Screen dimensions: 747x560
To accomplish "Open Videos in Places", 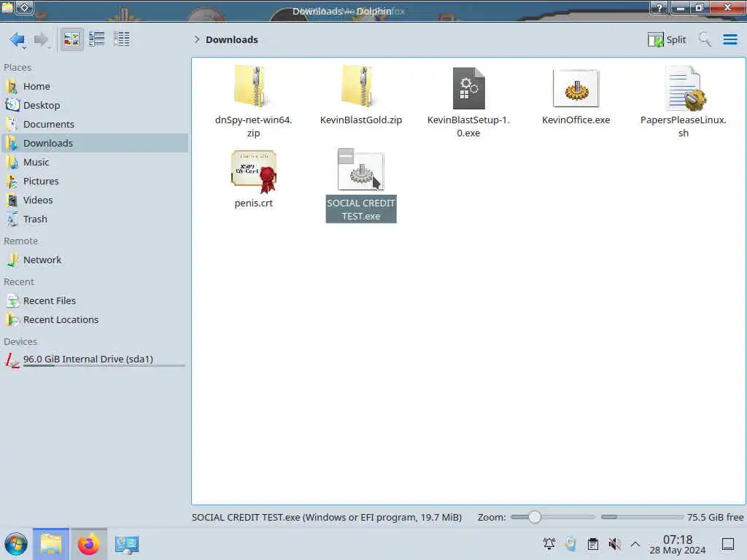I will (x=95, y=200).
